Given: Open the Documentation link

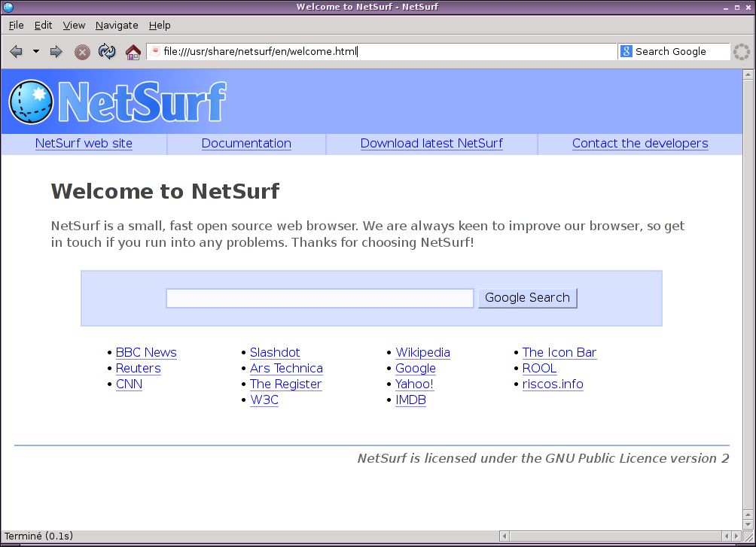Looking at the screenshot, I should (246, 143).
